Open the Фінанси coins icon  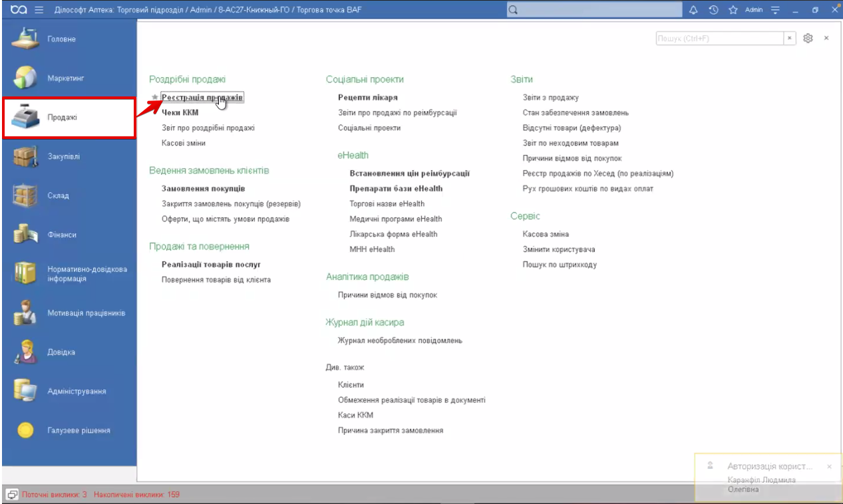(x=25, y=235)
